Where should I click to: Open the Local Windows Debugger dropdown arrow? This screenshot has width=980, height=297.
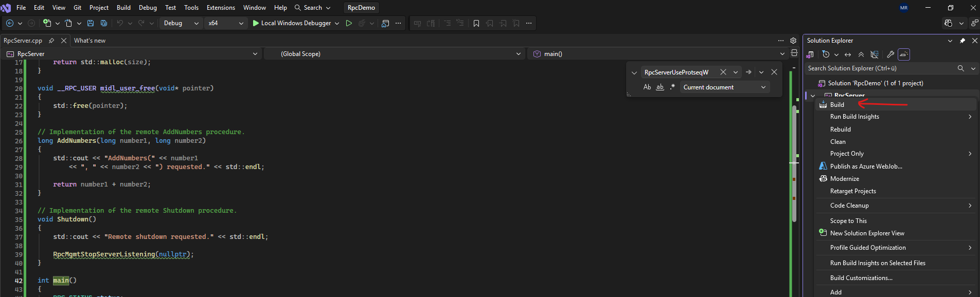coord(337,23)
